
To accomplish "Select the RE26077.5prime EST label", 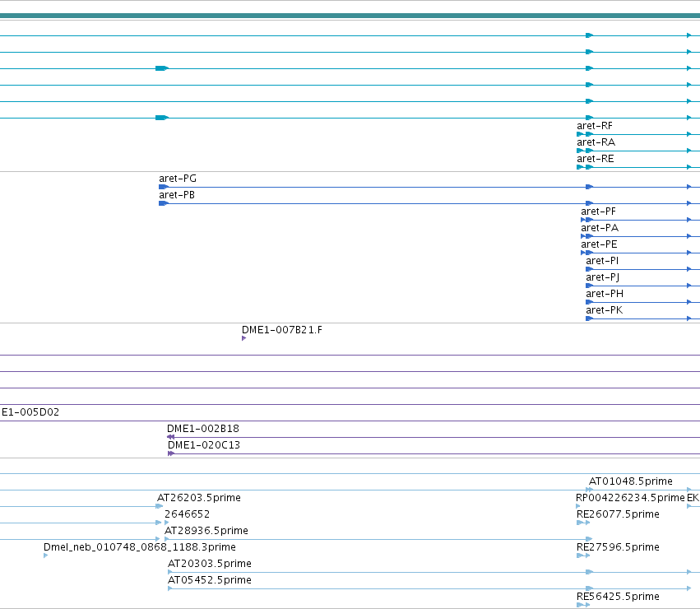I will 618,514.
